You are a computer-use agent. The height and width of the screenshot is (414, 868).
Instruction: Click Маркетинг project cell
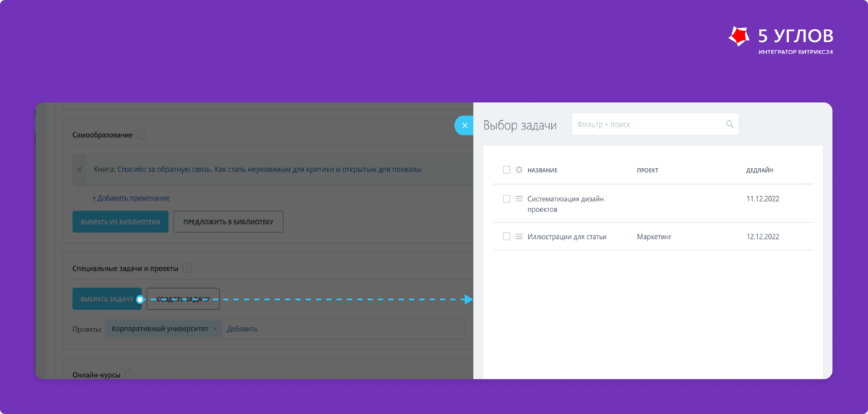(654, 237)
